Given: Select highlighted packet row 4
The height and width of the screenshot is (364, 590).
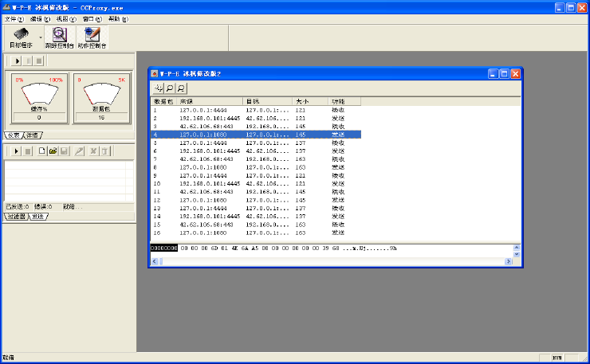Looking at the screenshot, I should 256,135.
